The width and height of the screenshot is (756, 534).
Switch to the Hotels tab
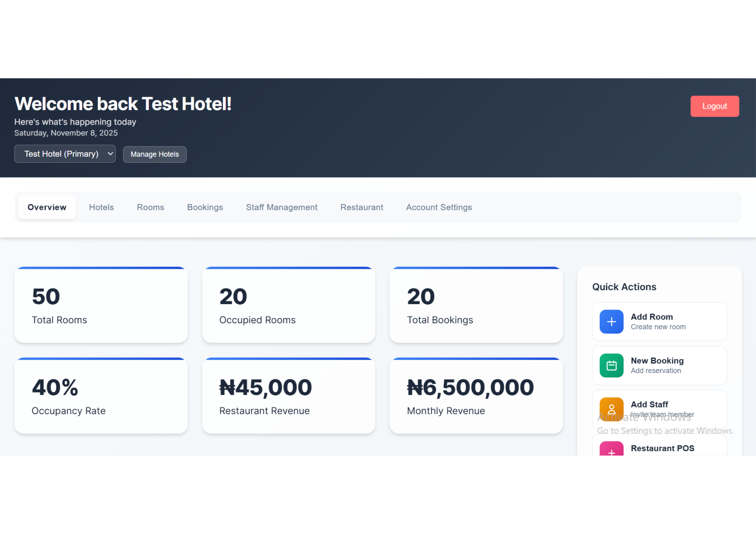101,207
